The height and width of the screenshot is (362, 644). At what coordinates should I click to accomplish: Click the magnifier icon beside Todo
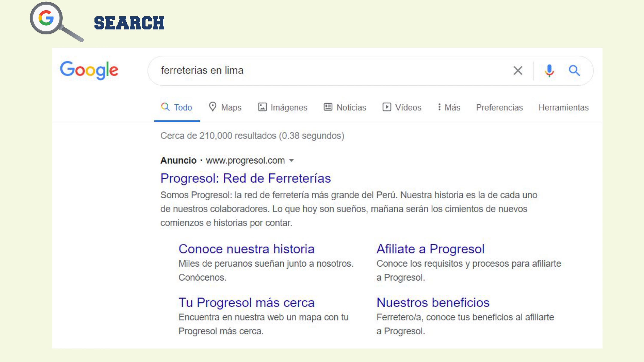pos(165,107)
